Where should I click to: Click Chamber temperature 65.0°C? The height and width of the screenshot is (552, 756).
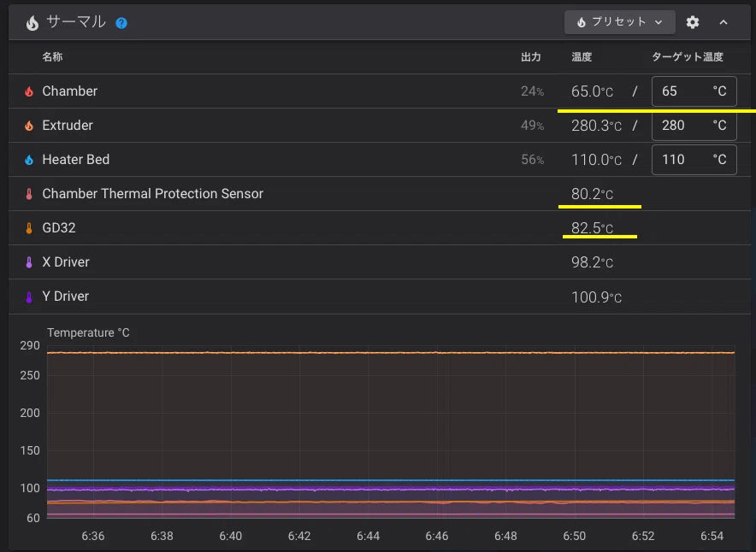(x=592, y=91)
